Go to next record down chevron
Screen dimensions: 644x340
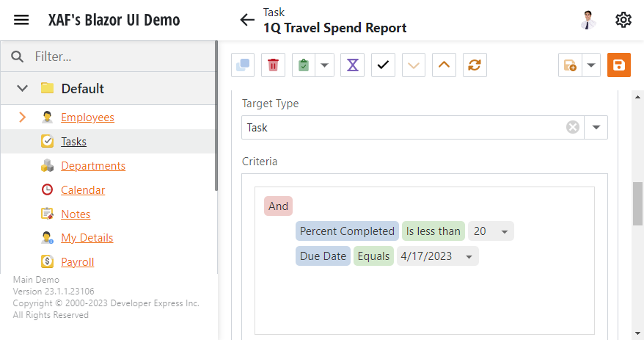414,65
